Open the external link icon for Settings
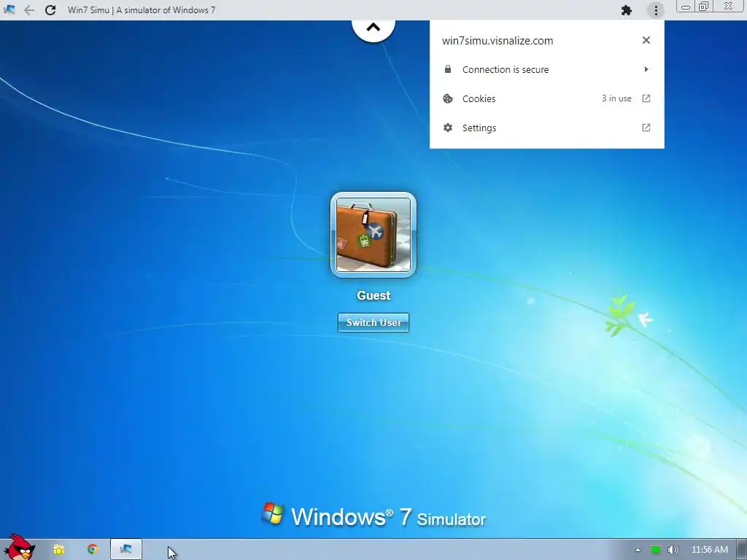Viewport: 747px width, 560px height. coord(646,128)
